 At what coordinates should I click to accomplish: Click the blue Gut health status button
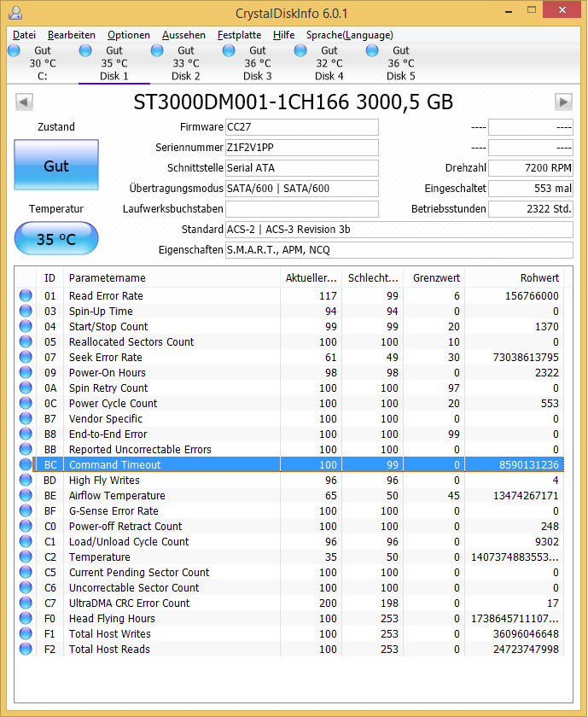(56, 165)
